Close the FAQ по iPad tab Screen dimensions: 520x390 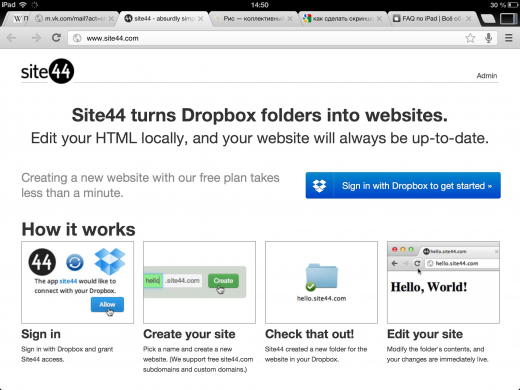(x=469, y=19)
